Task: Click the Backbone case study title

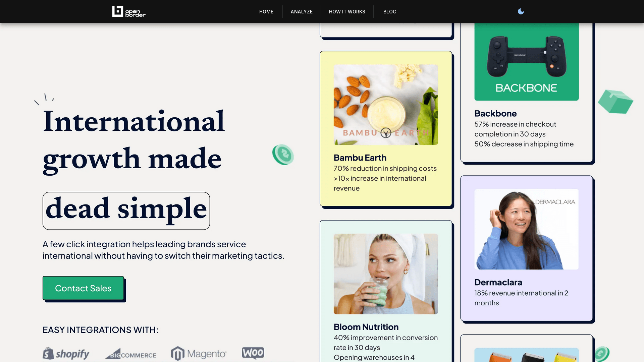Action: [x=495, y=113]
